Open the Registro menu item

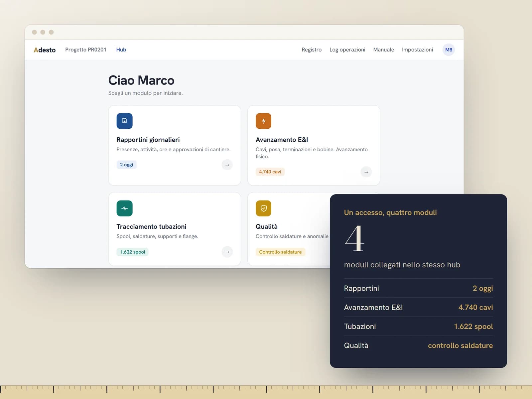point(312,50)
